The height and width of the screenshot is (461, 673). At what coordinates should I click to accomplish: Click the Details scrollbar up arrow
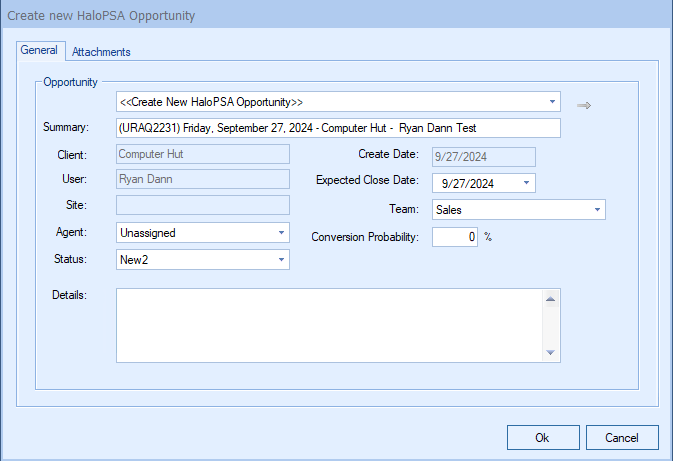click(x=551, y=299)
